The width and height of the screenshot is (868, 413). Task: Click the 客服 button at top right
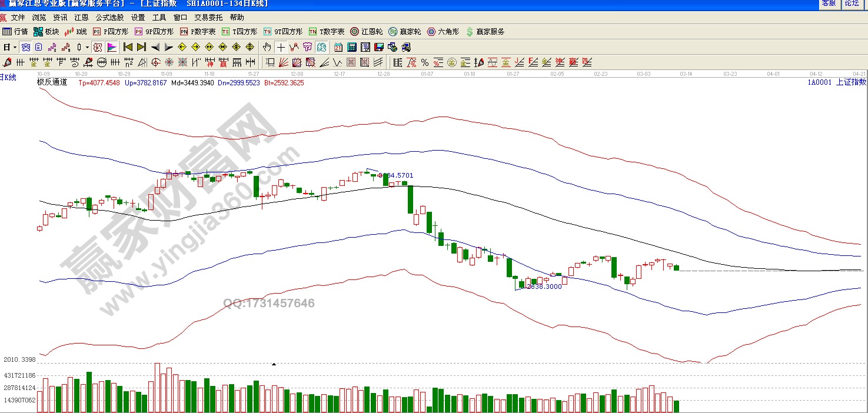(x=829, y=4)
